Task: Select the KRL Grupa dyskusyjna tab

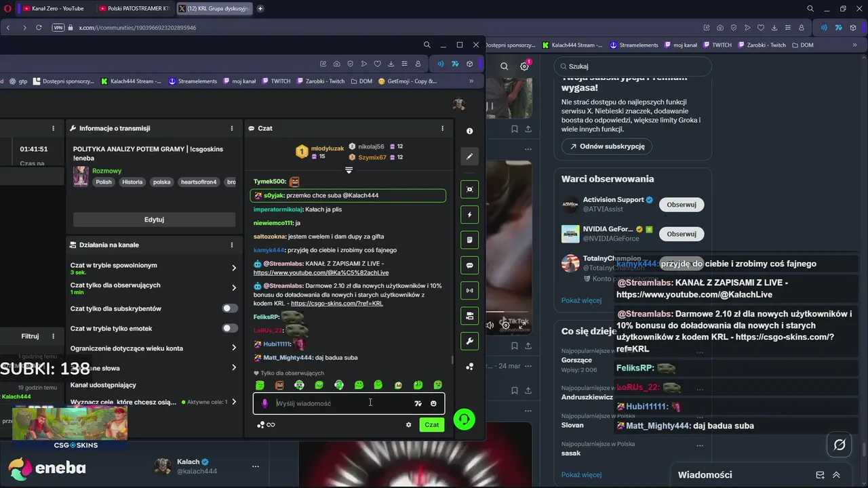Action: [214, 8]
